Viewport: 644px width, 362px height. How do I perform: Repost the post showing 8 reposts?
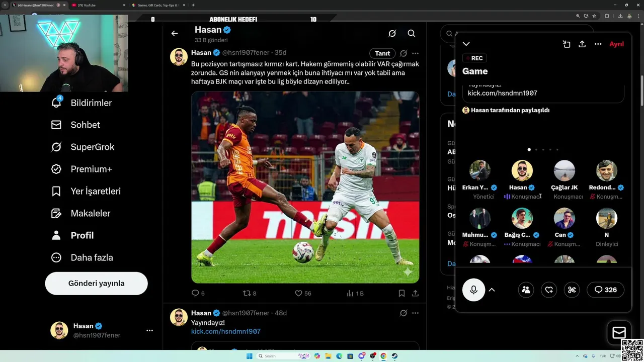click(x=250, y=293)
